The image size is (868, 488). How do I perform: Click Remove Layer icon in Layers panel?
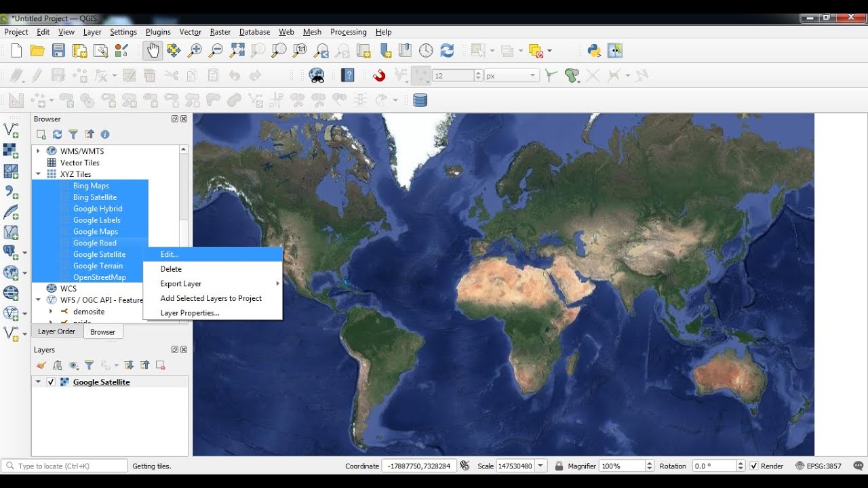tap(161, 365)
